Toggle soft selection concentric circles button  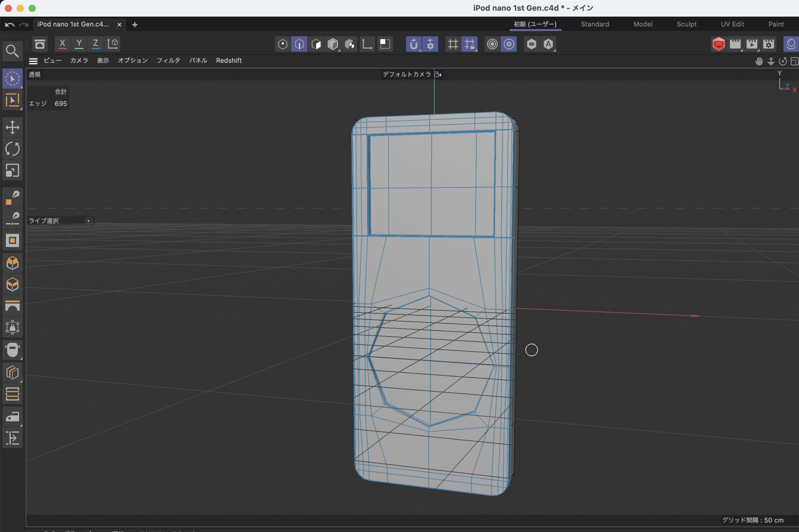492,44
